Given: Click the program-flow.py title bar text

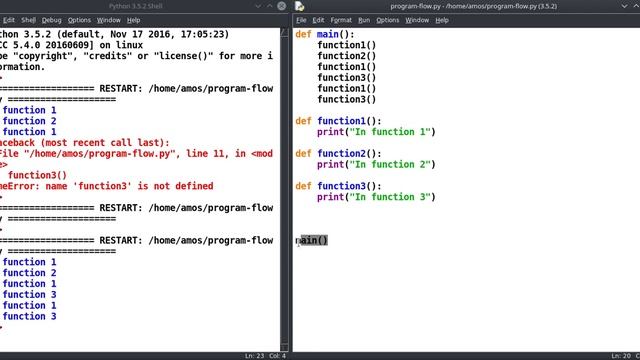Looking at the screenshot, I should [473, 6].
